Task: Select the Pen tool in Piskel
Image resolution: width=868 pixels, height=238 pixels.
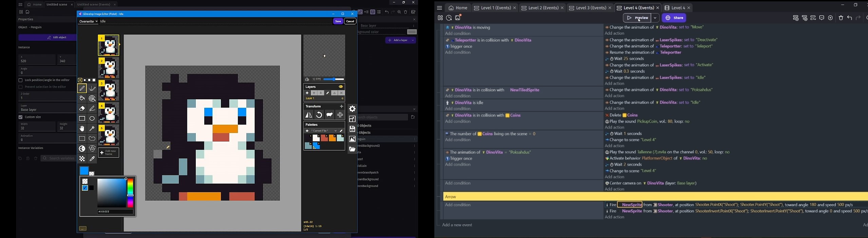Action: pyautogui.click(x=82, y=89)
